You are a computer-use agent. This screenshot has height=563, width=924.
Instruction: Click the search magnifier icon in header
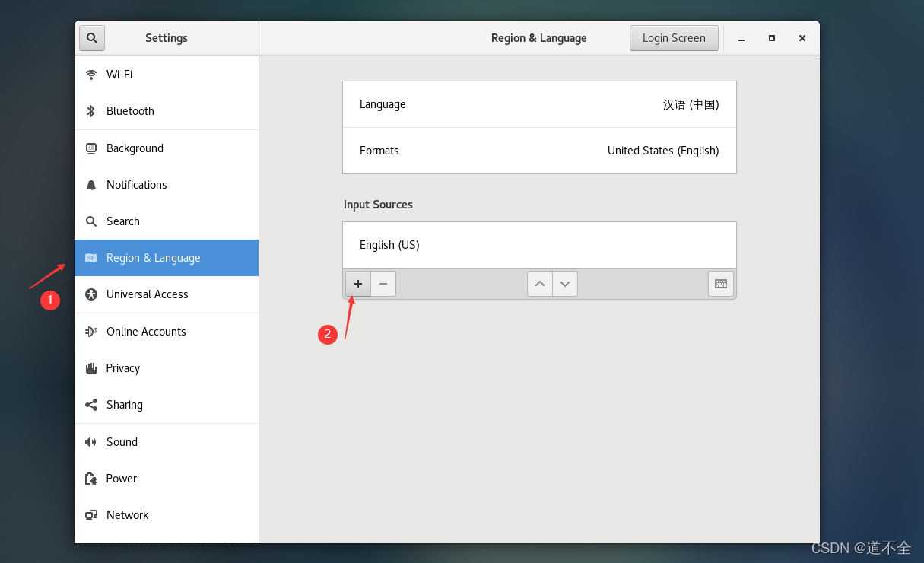(92, 38)
